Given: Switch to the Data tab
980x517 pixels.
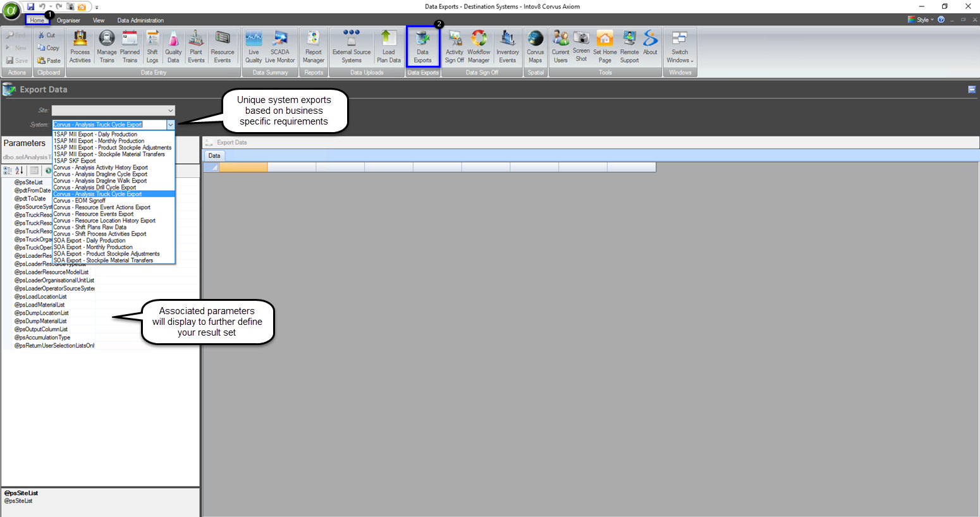Looking at the screenshot, I should click(214, 155).
